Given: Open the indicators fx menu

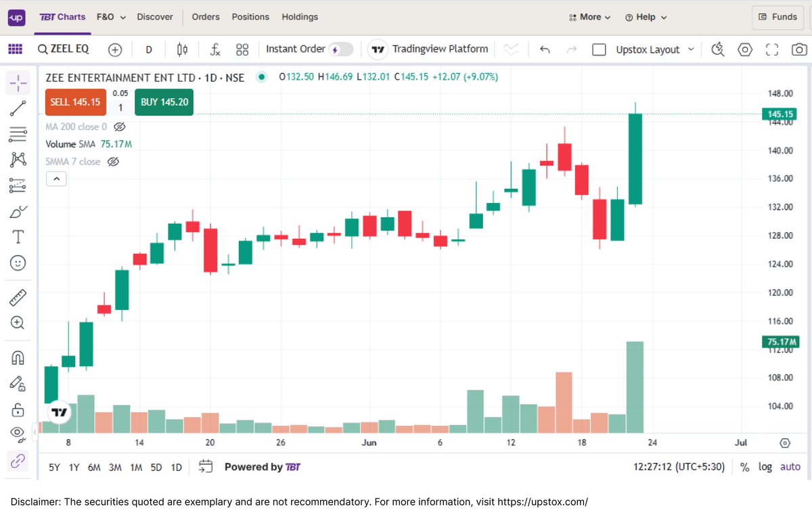Looking at the screenshot, I should 215,49.
